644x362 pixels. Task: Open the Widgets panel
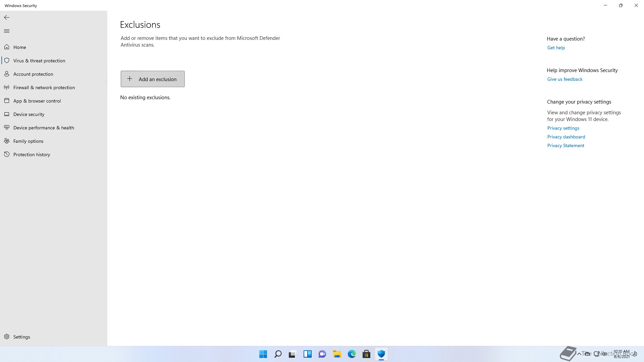point(308,354)
